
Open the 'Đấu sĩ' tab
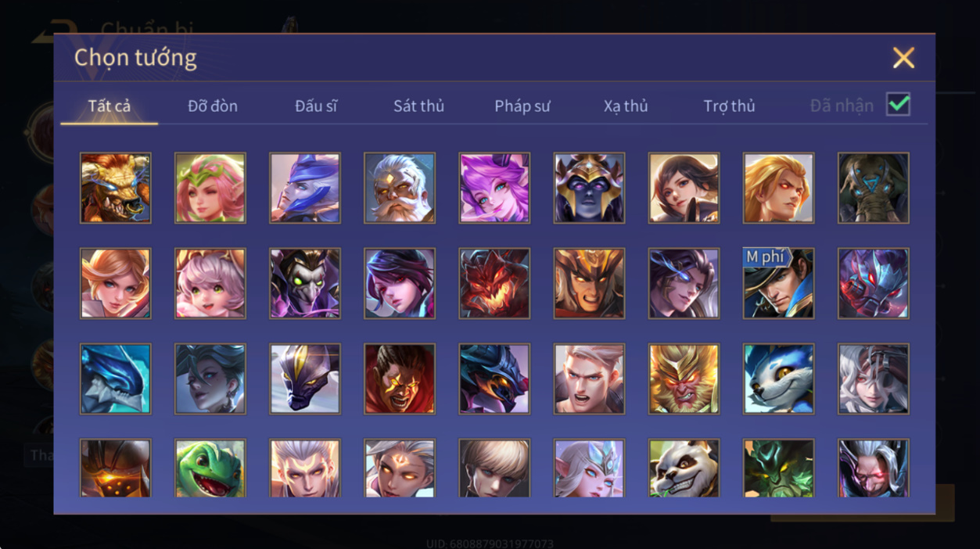[316, 106]
